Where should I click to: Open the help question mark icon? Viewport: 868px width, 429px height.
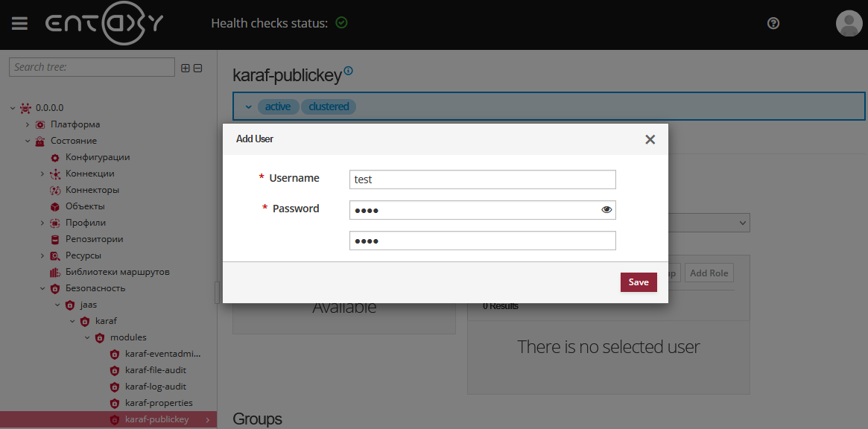click(x=773, y=23)
